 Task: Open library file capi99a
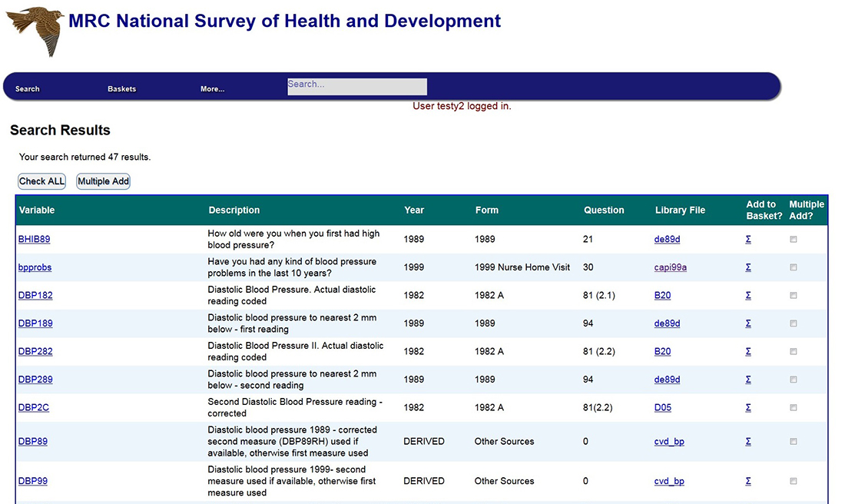671,267
